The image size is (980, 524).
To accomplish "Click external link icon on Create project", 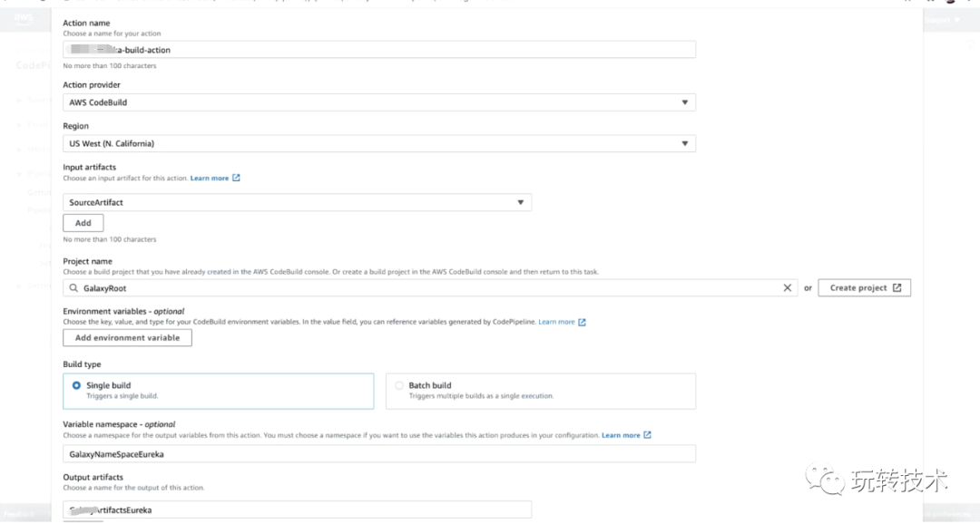I will tap(897, 288).
